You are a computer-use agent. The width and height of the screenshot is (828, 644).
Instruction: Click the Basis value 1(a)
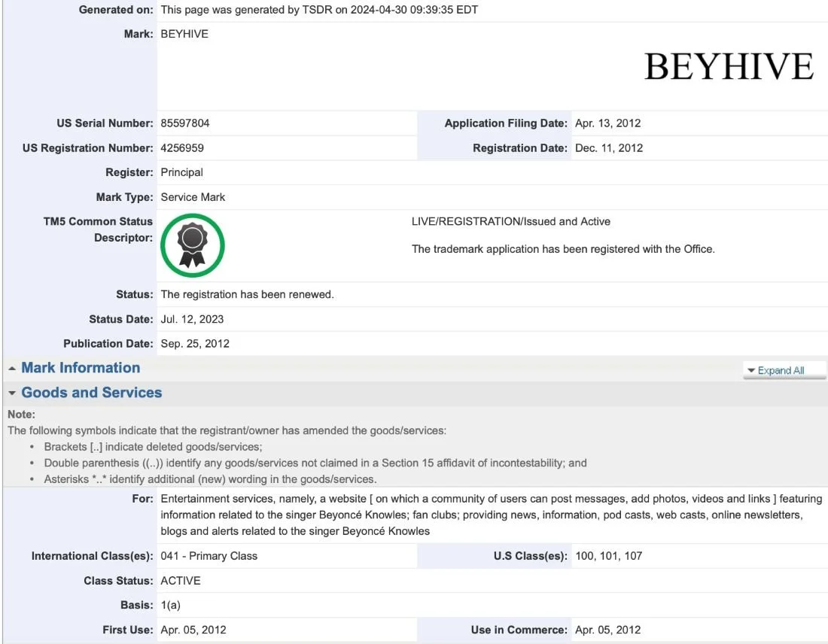(171, 606)
